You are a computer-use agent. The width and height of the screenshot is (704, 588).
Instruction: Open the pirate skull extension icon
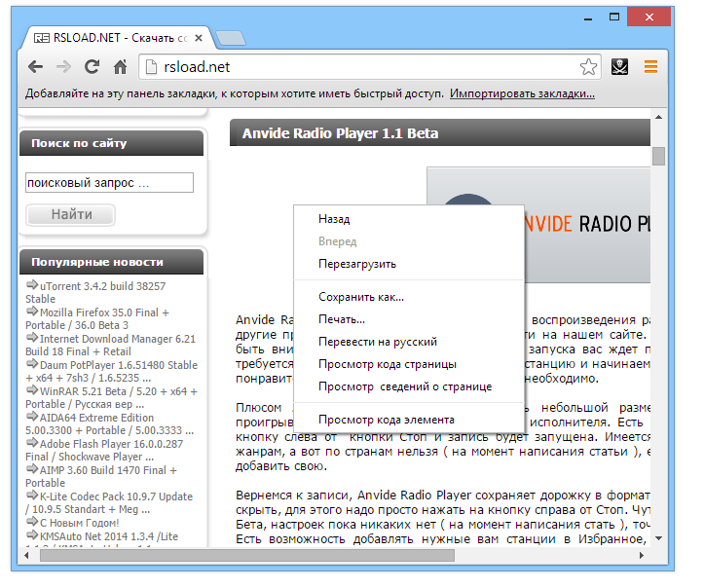619,67
